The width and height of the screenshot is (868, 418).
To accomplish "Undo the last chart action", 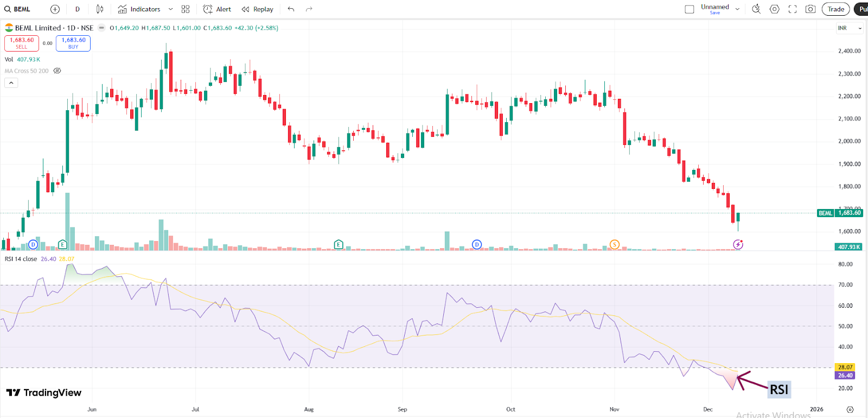I will [x=291, y=9].
